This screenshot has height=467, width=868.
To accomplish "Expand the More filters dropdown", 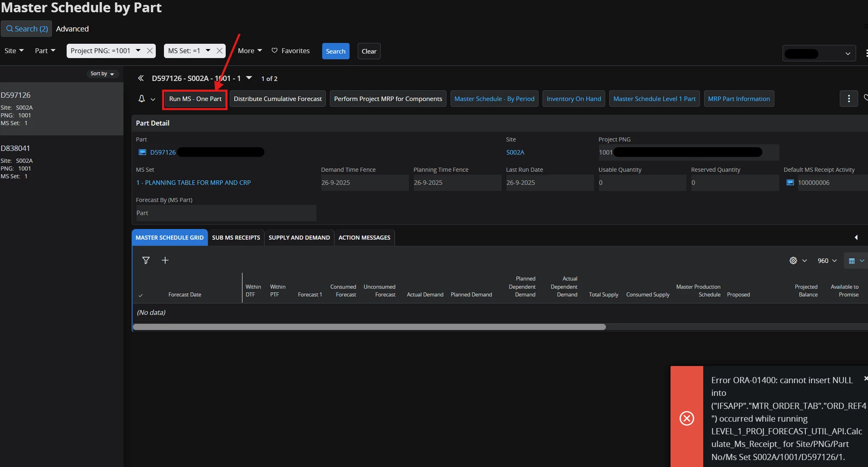I will (x=250, y=51).
